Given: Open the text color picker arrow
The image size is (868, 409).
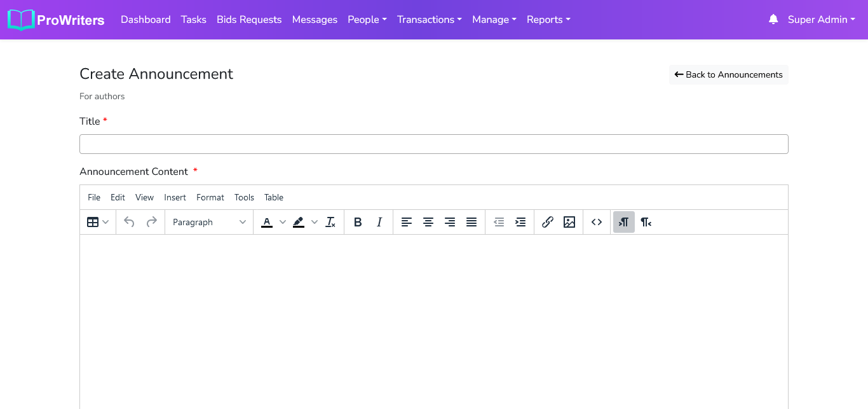Looking at the screenshot, I should (283, 222).
